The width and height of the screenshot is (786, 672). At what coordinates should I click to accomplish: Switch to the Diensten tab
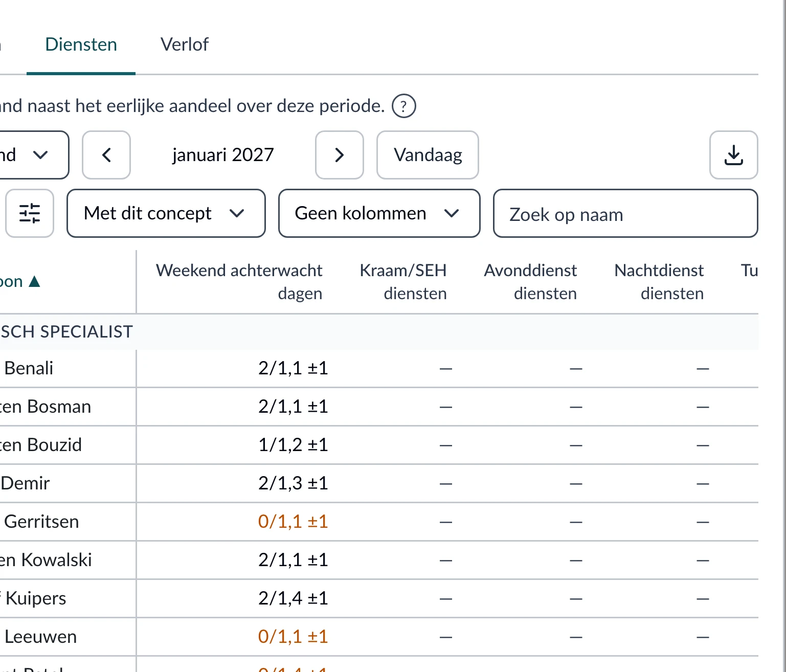tap(81, 44)
